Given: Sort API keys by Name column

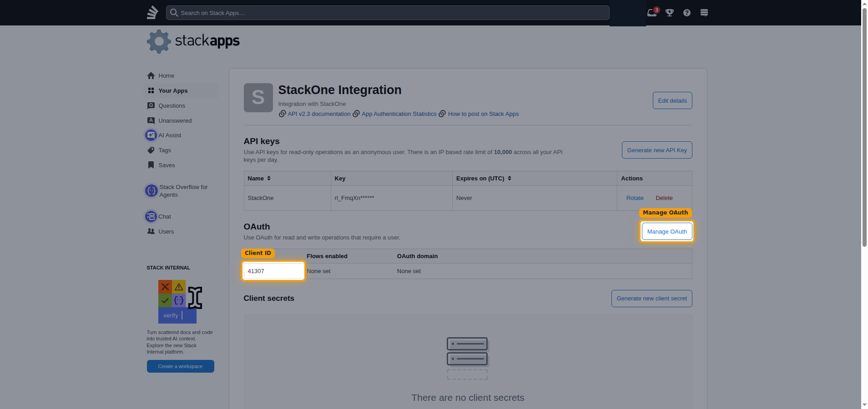Looking at the screenshot, I should (x=259, y=179).
